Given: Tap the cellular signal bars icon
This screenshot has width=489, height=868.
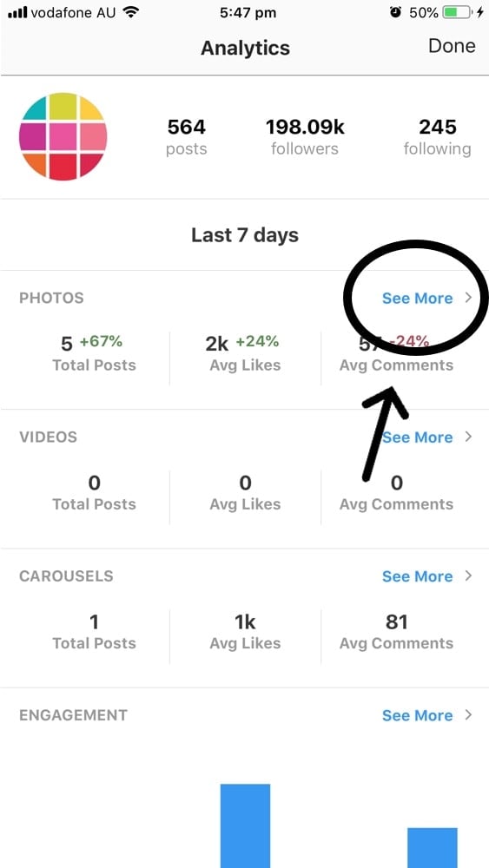Looking at the screenshot, I should pos(17,12).
